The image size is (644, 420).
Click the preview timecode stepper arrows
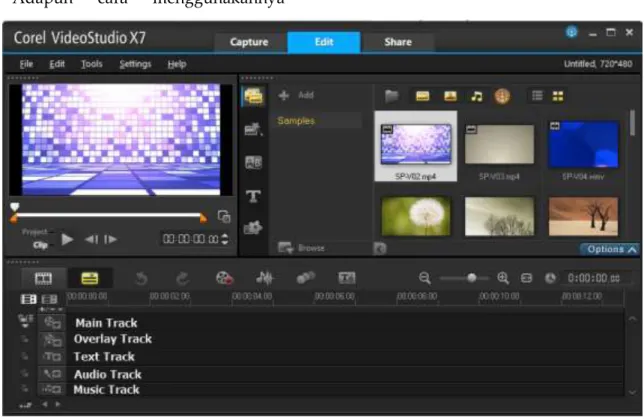pyautogui.click(x=225, y=239)
